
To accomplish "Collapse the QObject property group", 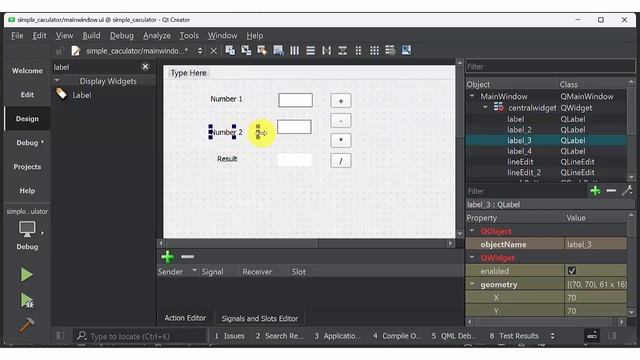I will [x=472, y=231].
